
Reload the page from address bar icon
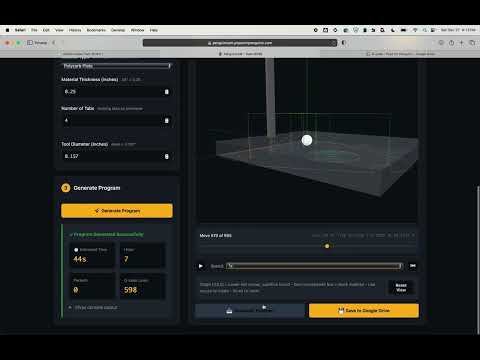pos(333,43)
